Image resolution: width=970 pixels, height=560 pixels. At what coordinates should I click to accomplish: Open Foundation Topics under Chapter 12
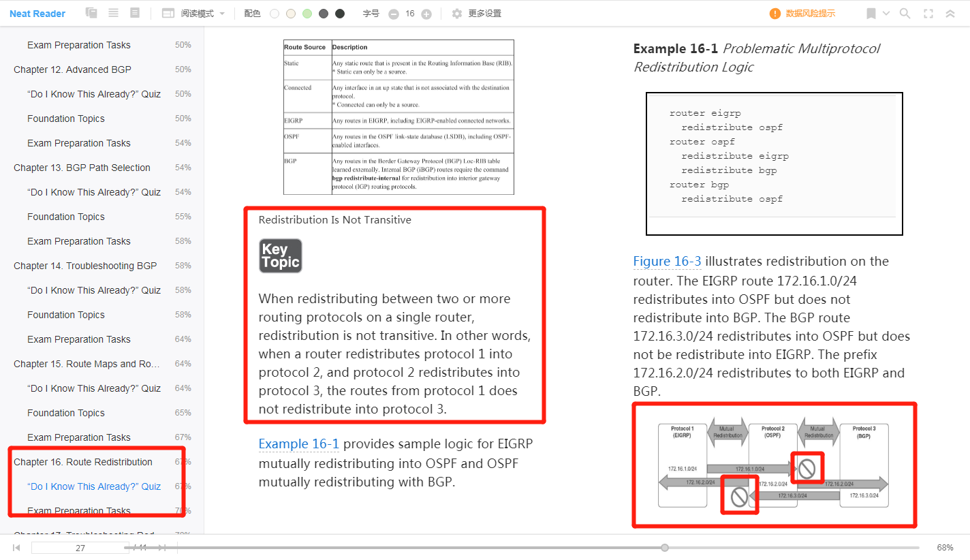(66, 119)
